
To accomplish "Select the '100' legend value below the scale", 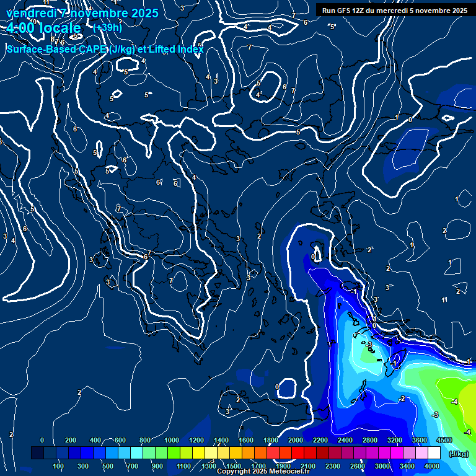I will [x=58, y=466].
